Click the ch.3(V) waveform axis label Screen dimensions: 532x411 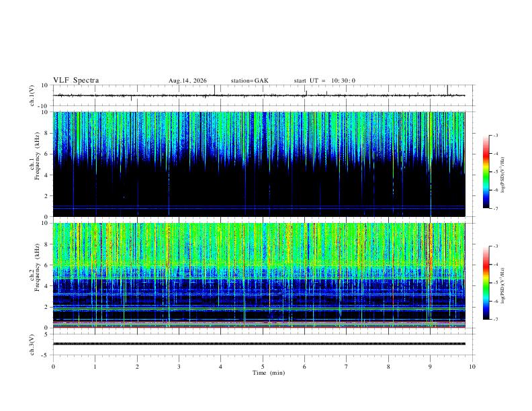point(32,345)
